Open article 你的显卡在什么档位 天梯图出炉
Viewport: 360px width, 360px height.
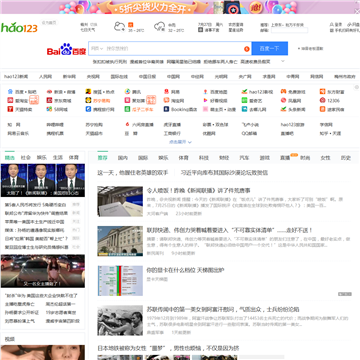[185, 270]
